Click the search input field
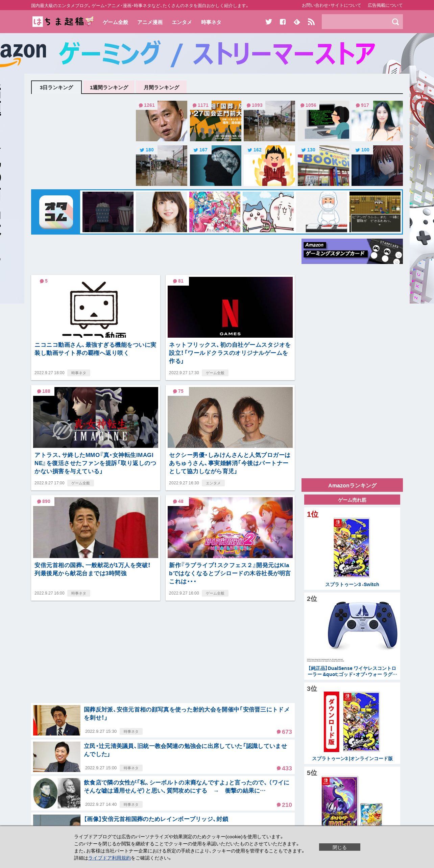Viewport: 434px width, 868px height. point(355,22)
